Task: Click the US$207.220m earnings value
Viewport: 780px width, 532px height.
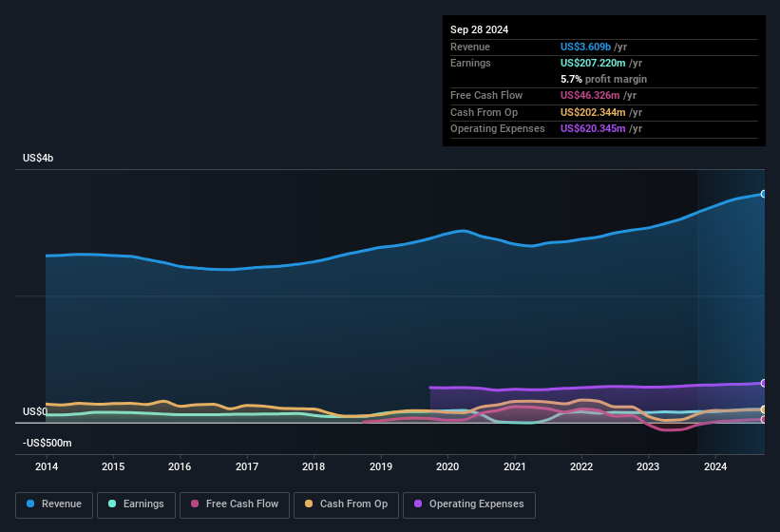Action: (x=593, y=63)
